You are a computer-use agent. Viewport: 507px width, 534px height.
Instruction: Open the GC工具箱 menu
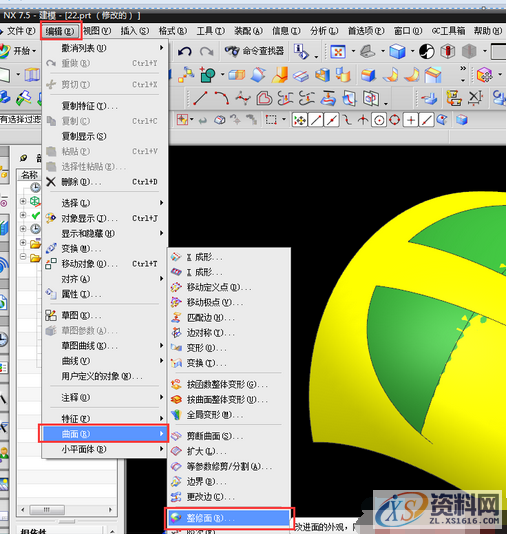[448, 31]
